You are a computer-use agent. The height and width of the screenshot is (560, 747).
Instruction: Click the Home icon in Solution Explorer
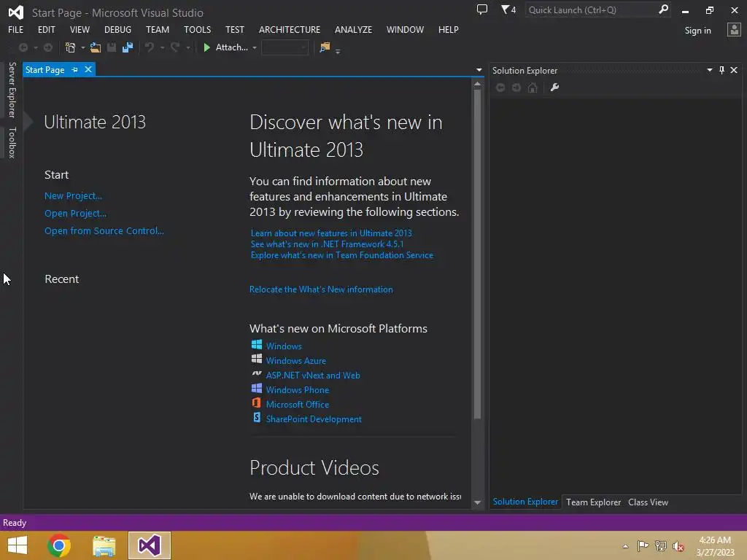tap(533, 87)
